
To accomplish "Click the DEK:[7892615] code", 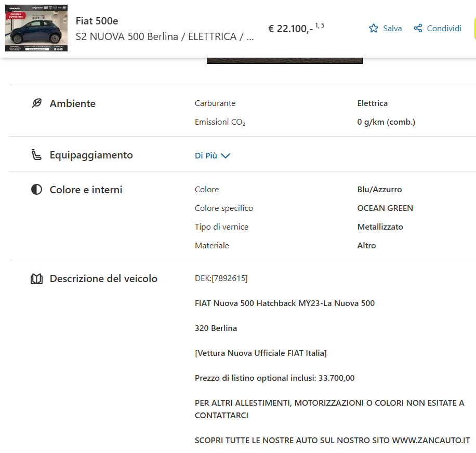I will coord(221,278).
